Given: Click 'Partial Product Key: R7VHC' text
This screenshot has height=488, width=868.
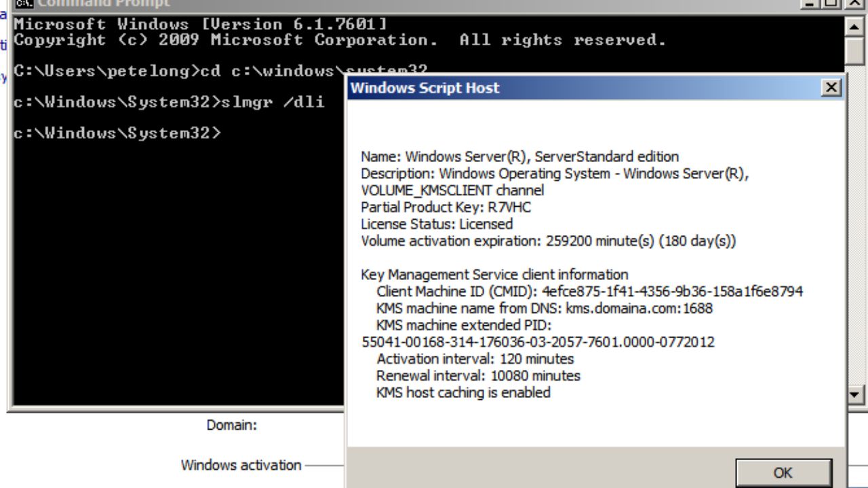Looking at the screenshot, I should [x=446, y=207].
